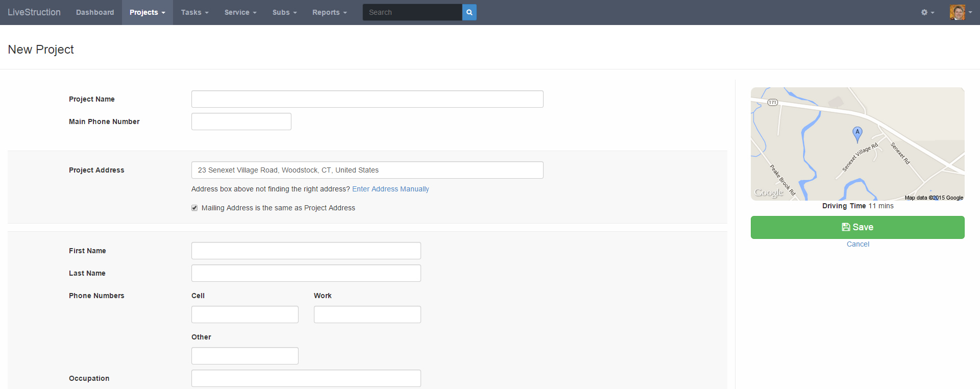Screen dimensions: 980x389
Task: Click the top Search box
Action: (412, 12)
